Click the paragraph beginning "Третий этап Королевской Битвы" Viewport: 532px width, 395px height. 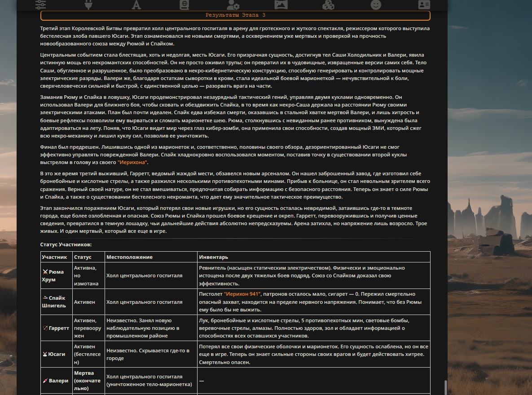click(235, 36)
